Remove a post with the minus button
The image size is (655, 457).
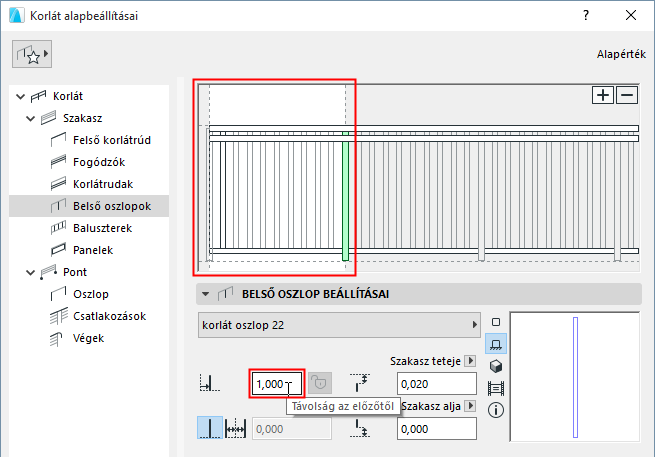(627, 95)
